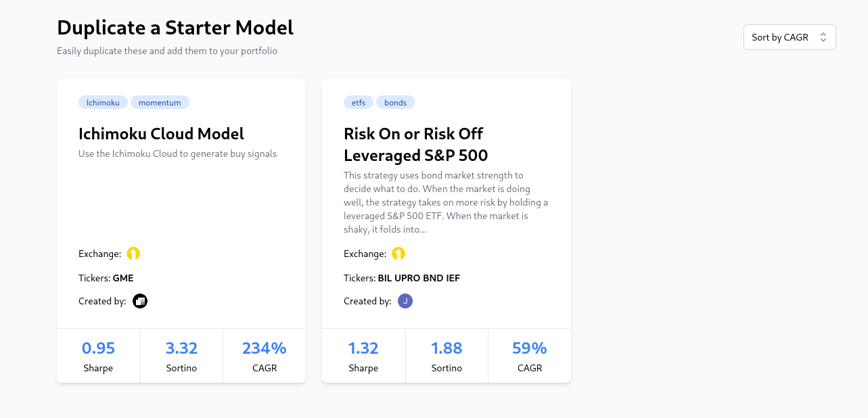The width and height of the screenshot is (868, 418).
Task: Click the exchange logo on the Risk On card
Action: point(398,253)
